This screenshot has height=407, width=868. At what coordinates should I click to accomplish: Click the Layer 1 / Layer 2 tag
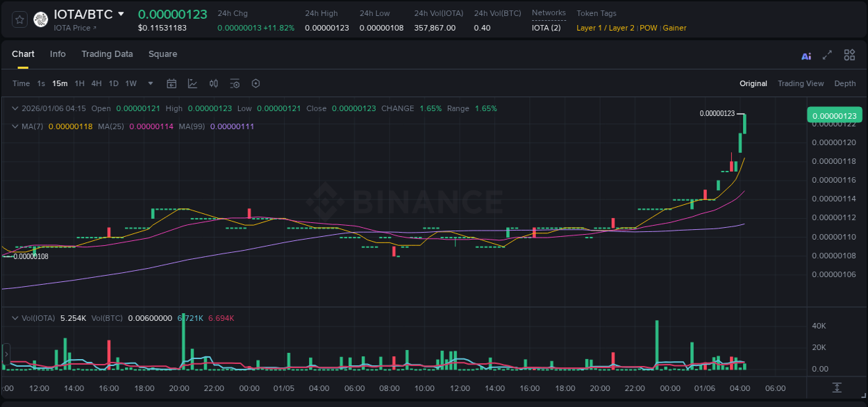coord(605,28)
